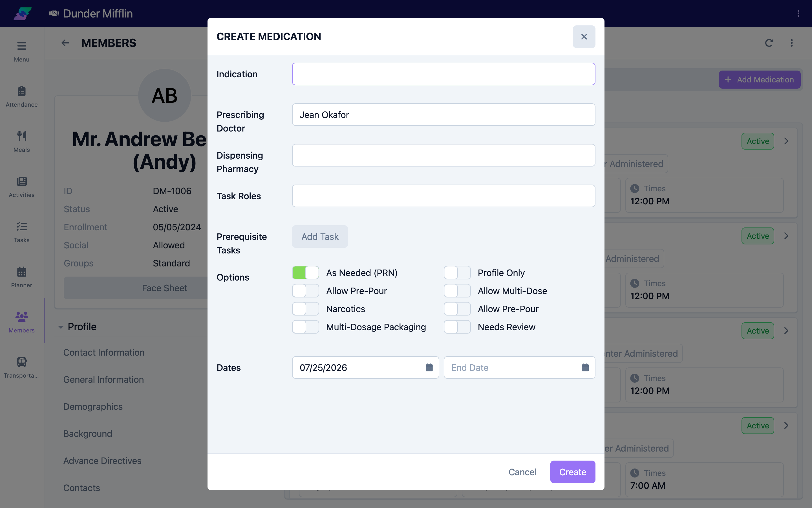This screenshot has width=812, height=508.
Task: Open Advance Directives profile item
Action: point(102,461)
